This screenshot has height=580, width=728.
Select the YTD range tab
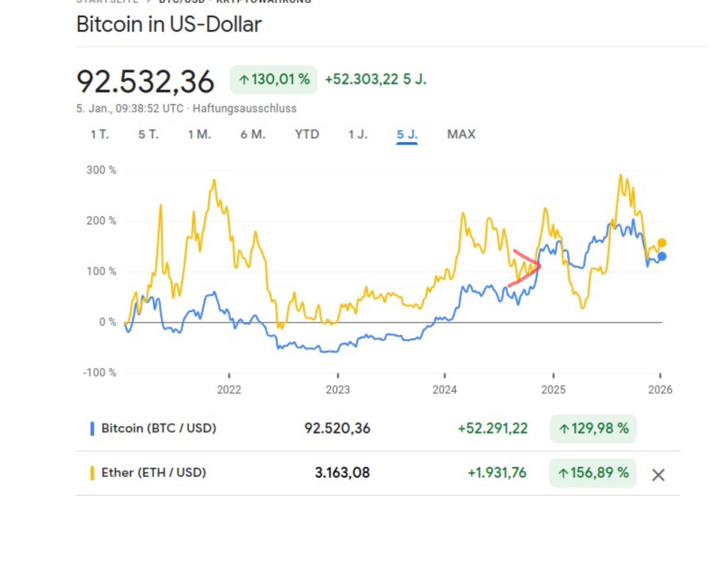tap(307, 135)
